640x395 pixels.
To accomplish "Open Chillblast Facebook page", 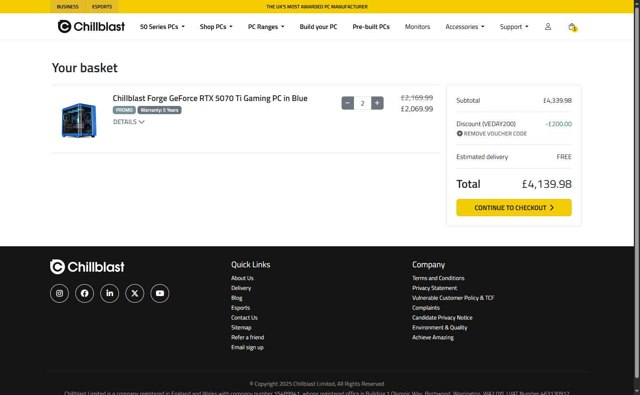I will (84, 293).
